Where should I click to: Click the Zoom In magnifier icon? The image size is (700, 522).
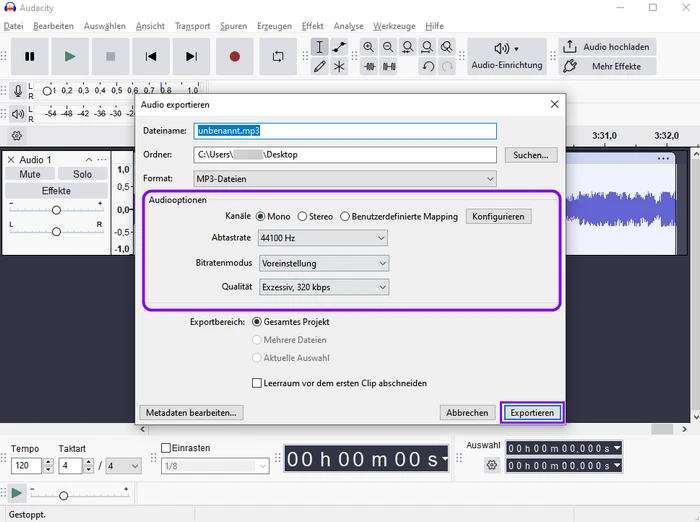[369, 47]
